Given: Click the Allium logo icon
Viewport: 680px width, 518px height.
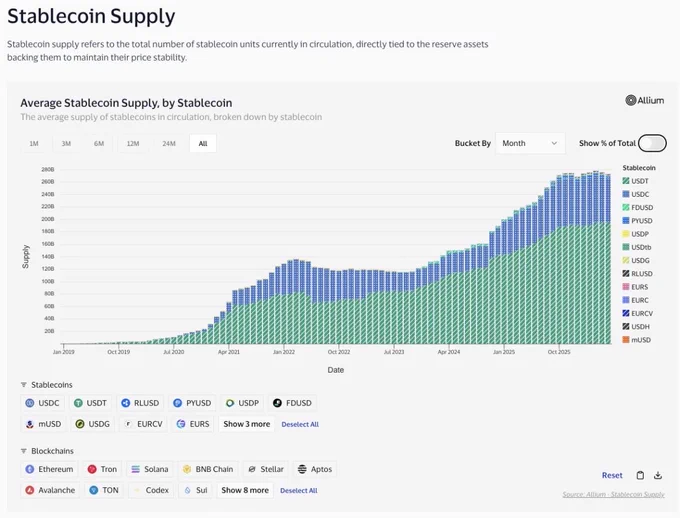Looking at the screenshot, I should [x=631, y=101].
